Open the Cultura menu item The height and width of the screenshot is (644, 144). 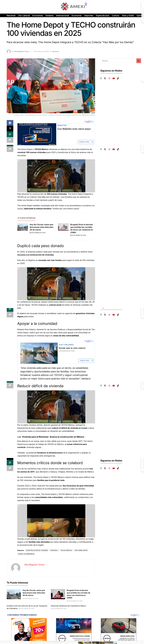(115, 15)
